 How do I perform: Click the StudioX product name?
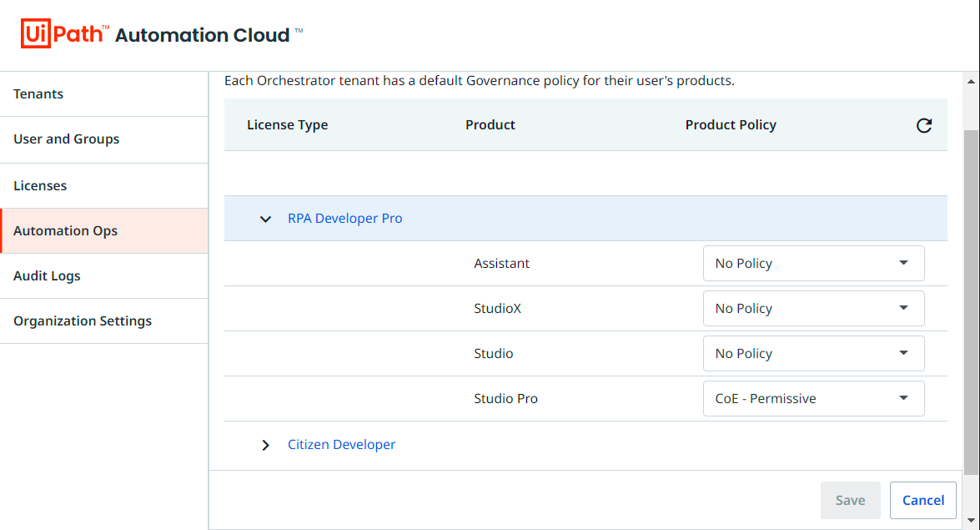tap(497, 309)
